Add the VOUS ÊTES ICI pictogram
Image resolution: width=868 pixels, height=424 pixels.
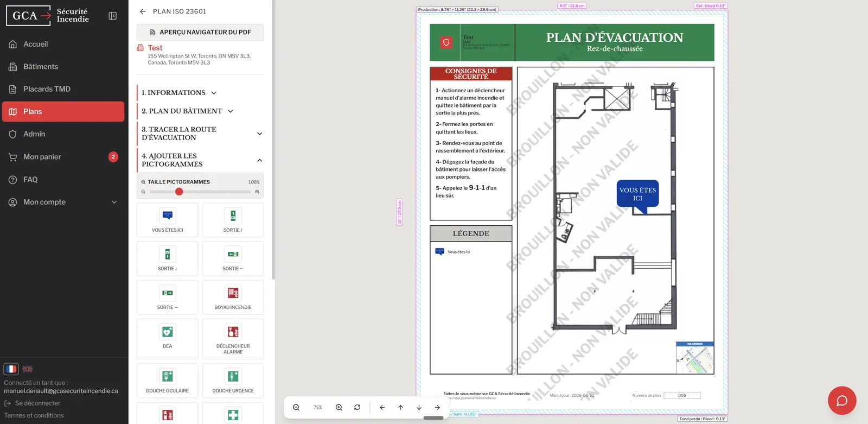click(x=168, y=220)
